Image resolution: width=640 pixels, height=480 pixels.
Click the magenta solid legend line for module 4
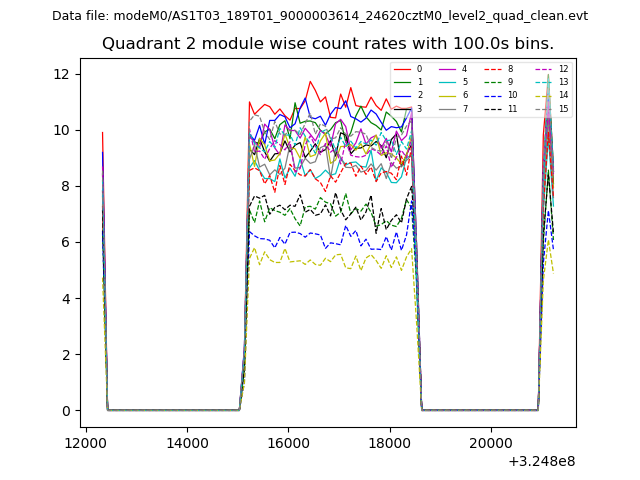[x=447, y=69]
